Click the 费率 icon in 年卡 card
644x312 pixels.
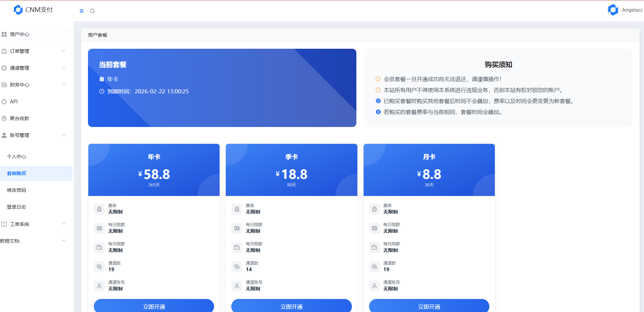[99, 209]
